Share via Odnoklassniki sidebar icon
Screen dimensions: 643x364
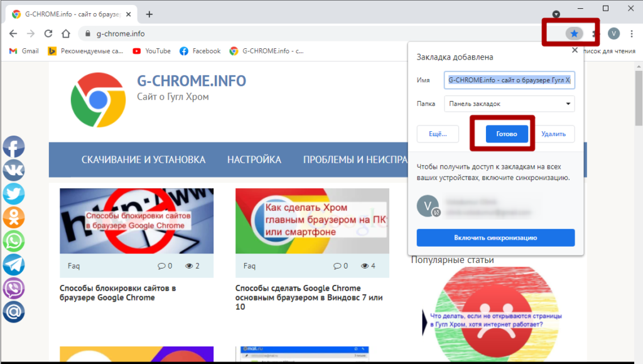(14, 217)
